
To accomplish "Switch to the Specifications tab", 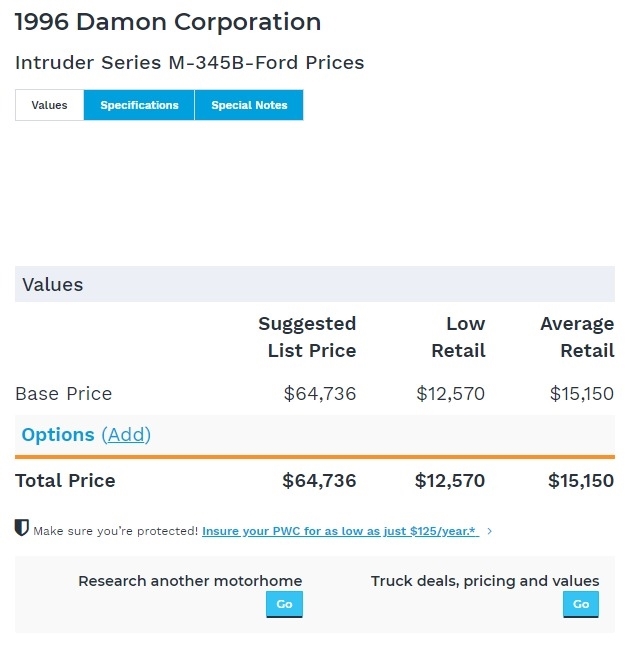I will tap(139, 105).
